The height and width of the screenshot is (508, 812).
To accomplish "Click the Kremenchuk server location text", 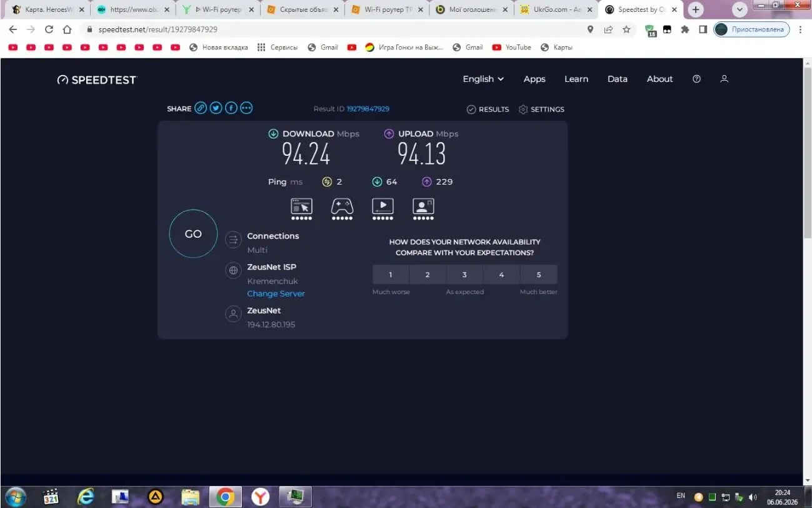I will pos(273,282).
